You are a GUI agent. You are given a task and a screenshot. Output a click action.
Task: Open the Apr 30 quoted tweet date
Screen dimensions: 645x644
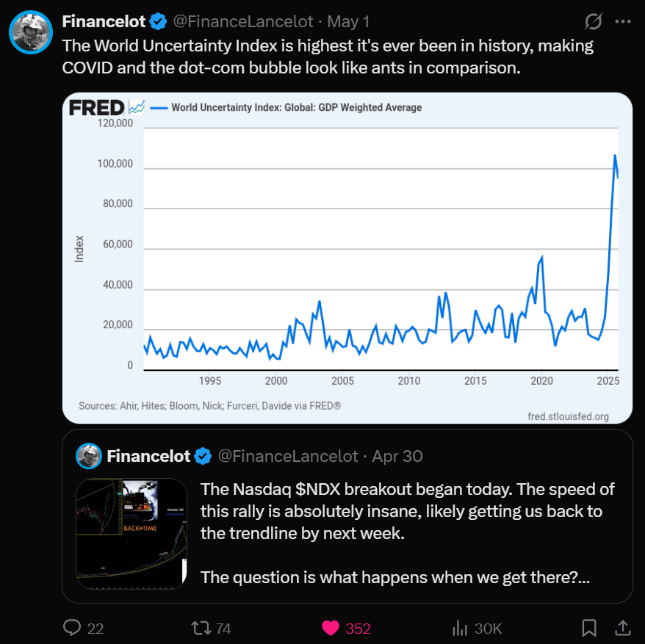(397, 456)
